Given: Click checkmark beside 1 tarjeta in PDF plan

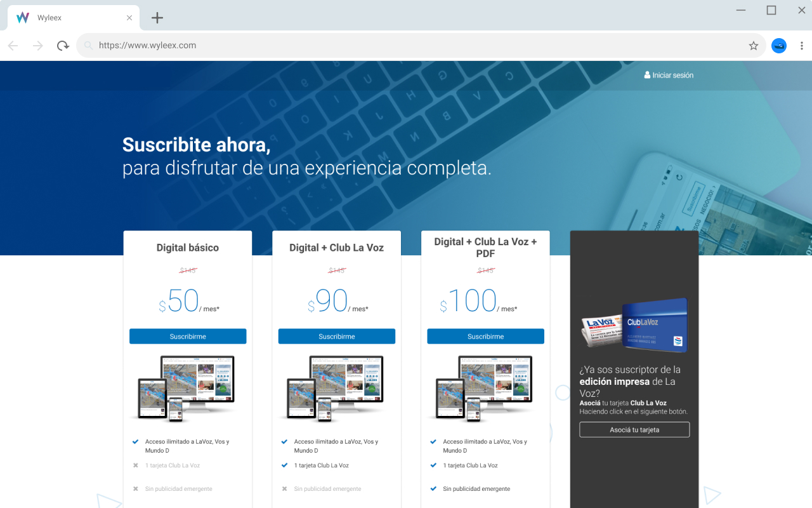Looking at the screenshot, I should click(x=433, y=465).
